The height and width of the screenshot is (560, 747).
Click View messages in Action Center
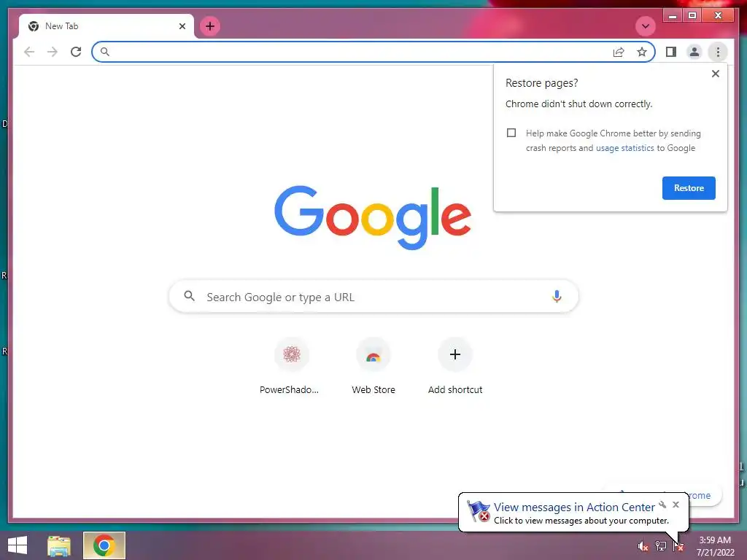click(x=574, y=507)
